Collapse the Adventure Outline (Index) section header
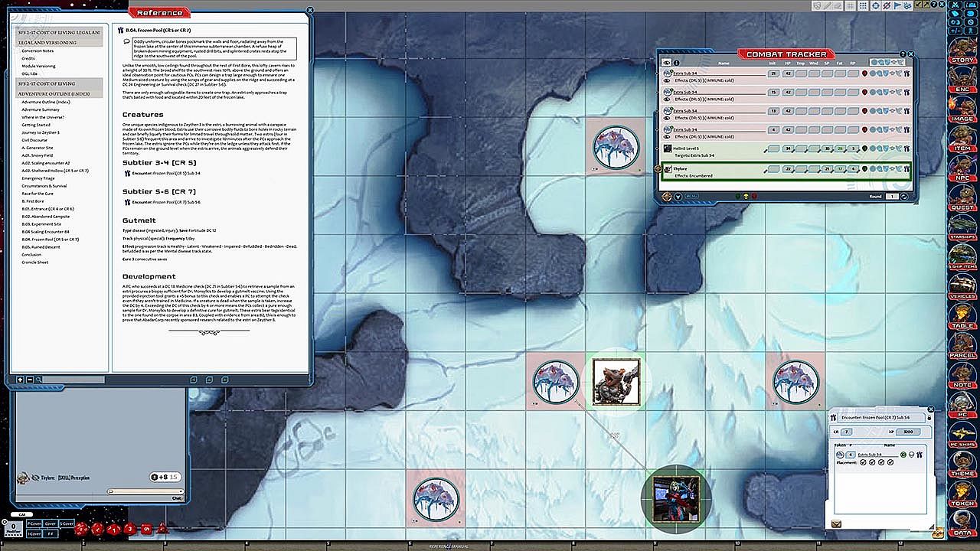The height and width of the screenshot is (551, 980). point(58,88)
